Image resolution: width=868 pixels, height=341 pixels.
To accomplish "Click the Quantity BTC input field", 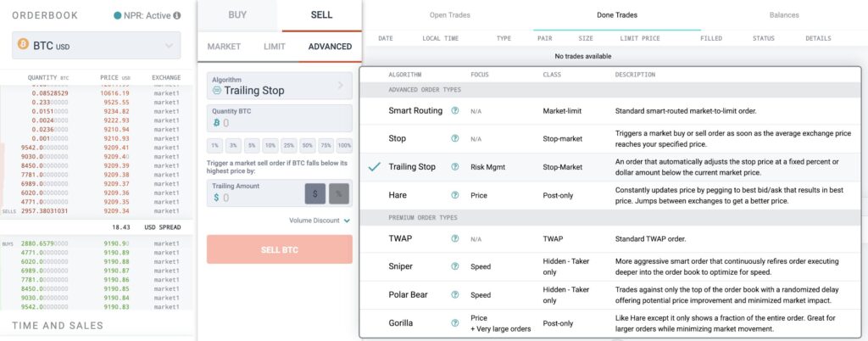I will tap(280, 118).
